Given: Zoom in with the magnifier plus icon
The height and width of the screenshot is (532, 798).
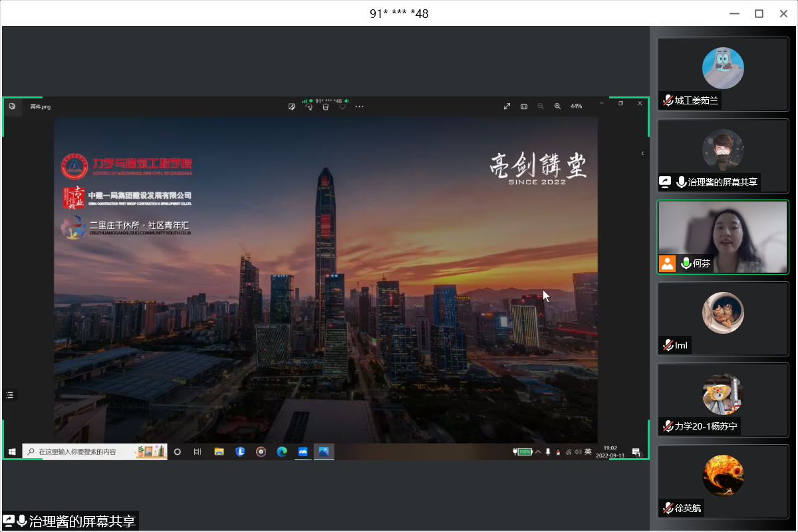Looking at the screenshot, I should pos(557,106).
